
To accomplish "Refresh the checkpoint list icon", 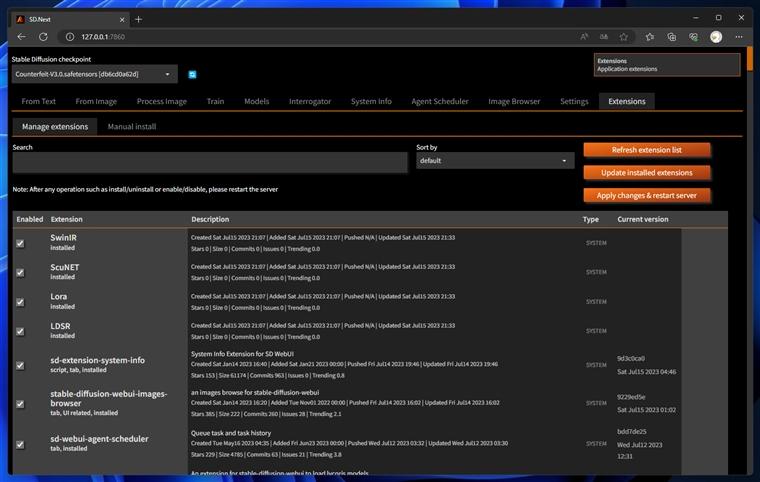I will pos(192,74).
